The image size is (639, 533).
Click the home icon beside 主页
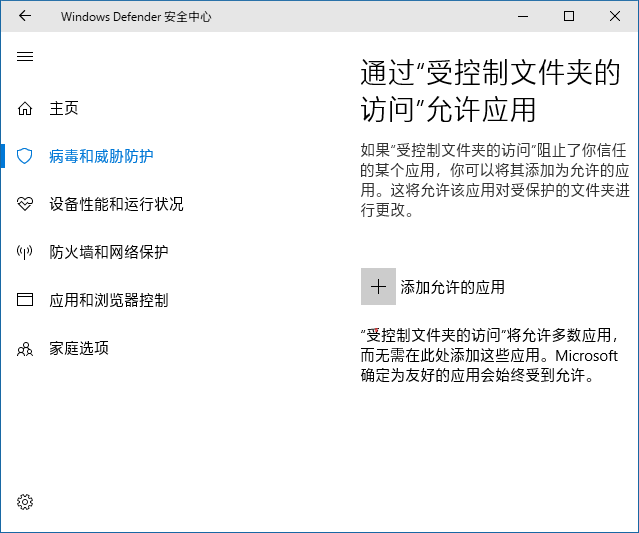click(25, 108)
